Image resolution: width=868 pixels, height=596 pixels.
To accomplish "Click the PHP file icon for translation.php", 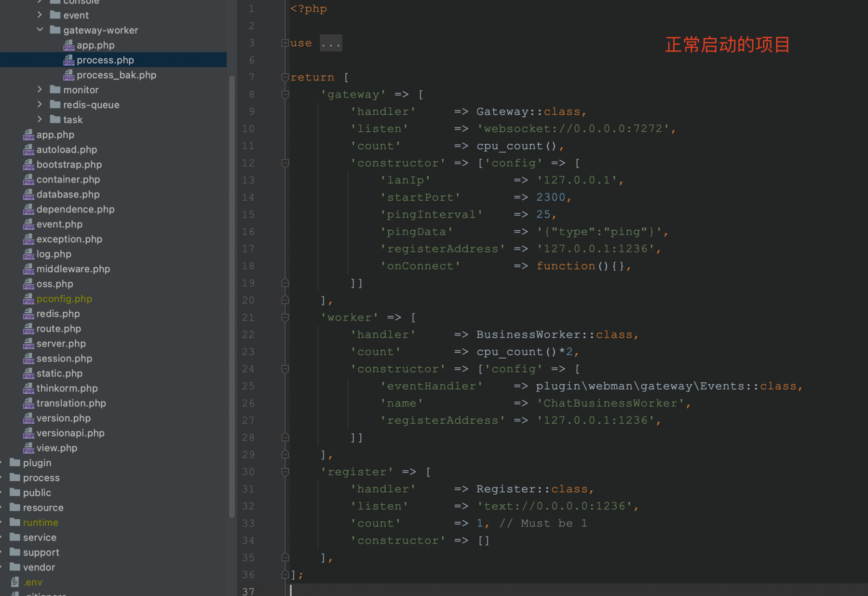I will click(x=28, y=403).
